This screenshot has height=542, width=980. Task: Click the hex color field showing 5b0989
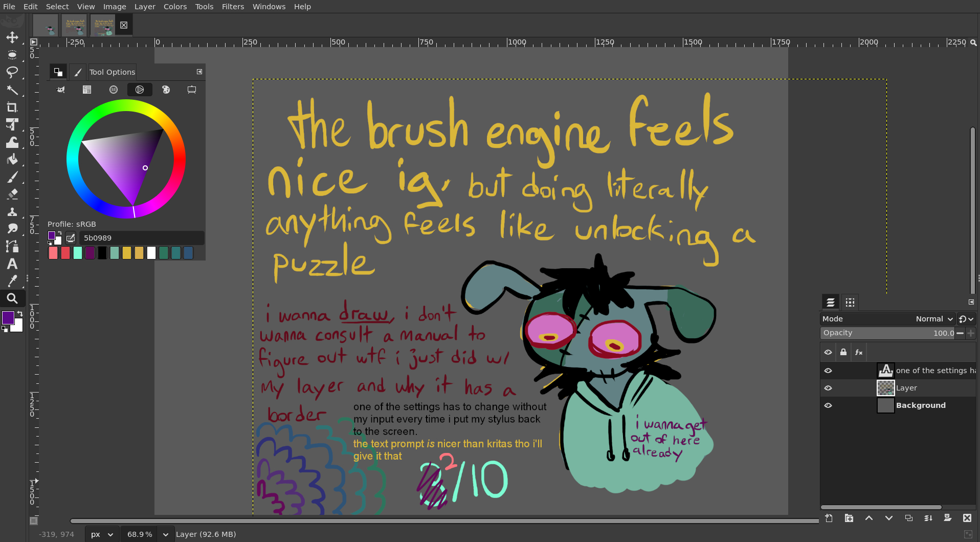tap(141, 238)
